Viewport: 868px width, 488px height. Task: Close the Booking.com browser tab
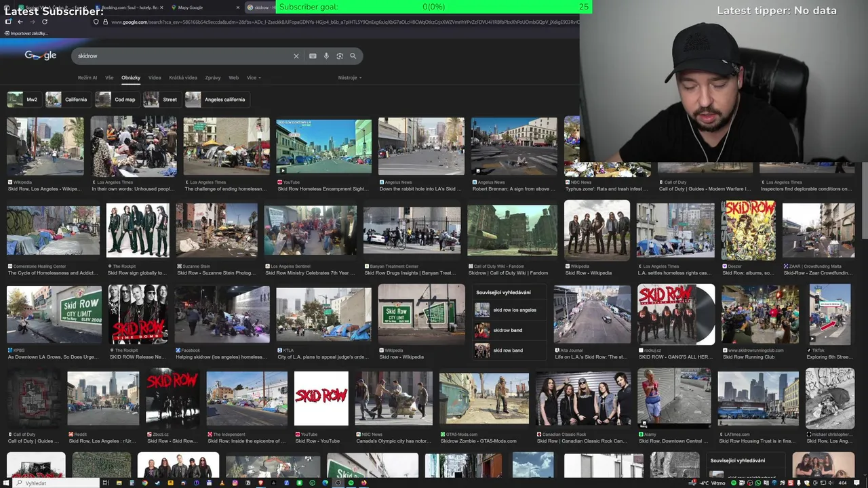click(x=161, y=7)
